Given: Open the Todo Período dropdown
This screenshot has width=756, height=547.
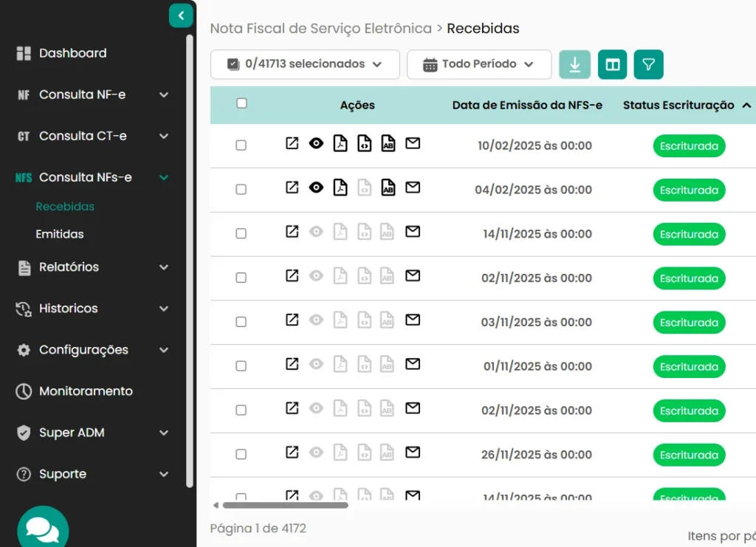Looking at the screenshot, I should 478,64.
